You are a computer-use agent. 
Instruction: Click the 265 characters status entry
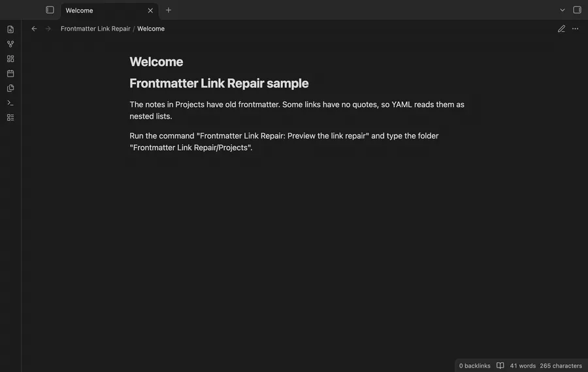pos(561,366)
